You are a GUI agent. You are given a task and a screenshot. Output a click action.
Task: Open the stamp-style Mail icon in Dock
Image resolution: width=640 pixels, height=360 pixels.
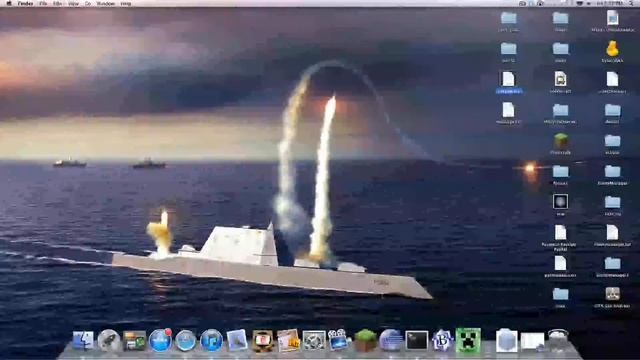(237, 340)
